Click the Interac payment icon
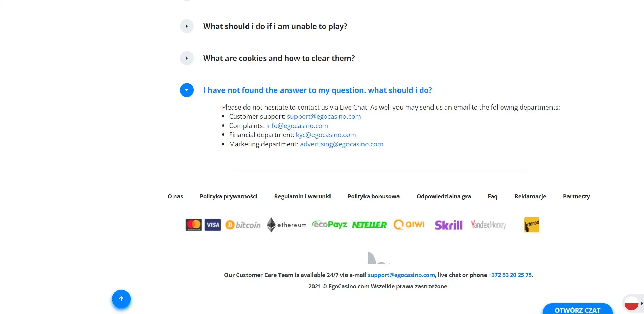Screen dimensions: 644x314 pos(531,225)
